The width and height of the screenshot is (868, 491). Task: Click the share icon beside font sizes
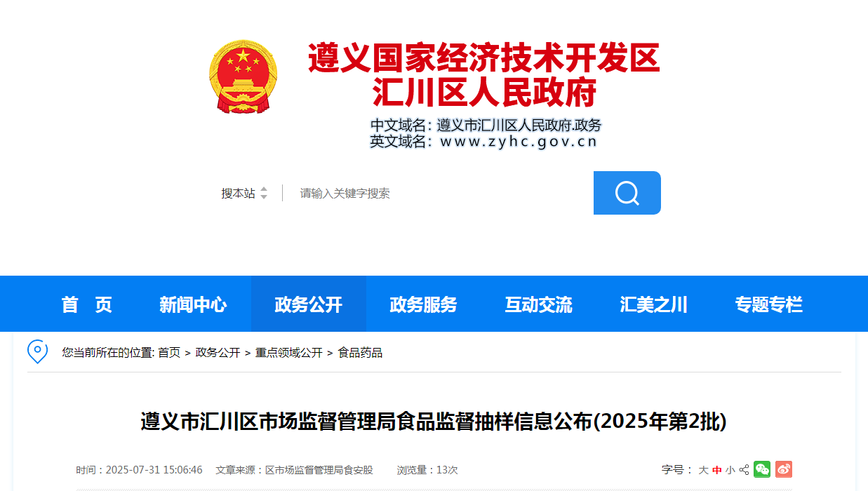pyautogui.click(x=745, y=470)
